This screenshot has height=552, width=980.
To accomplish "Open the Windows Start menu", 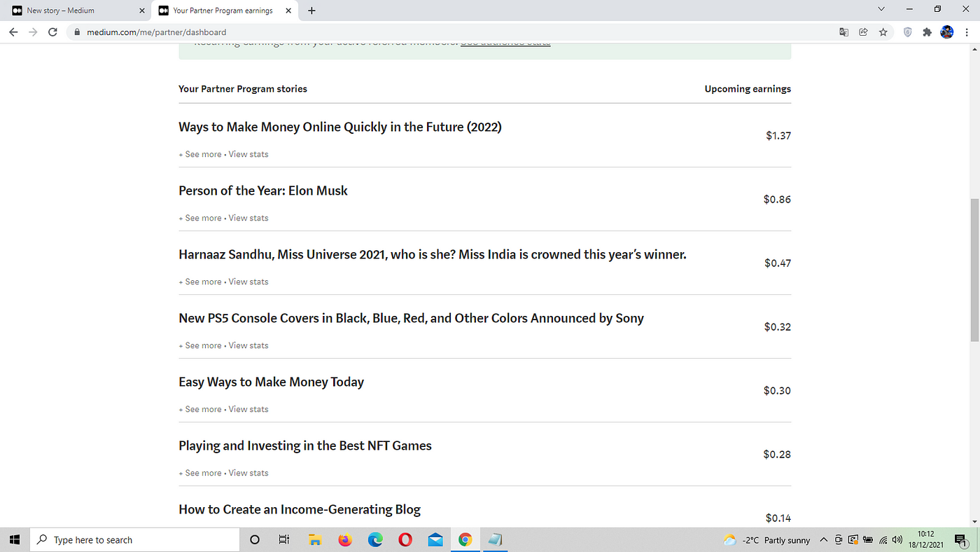I will click(15, 539).
